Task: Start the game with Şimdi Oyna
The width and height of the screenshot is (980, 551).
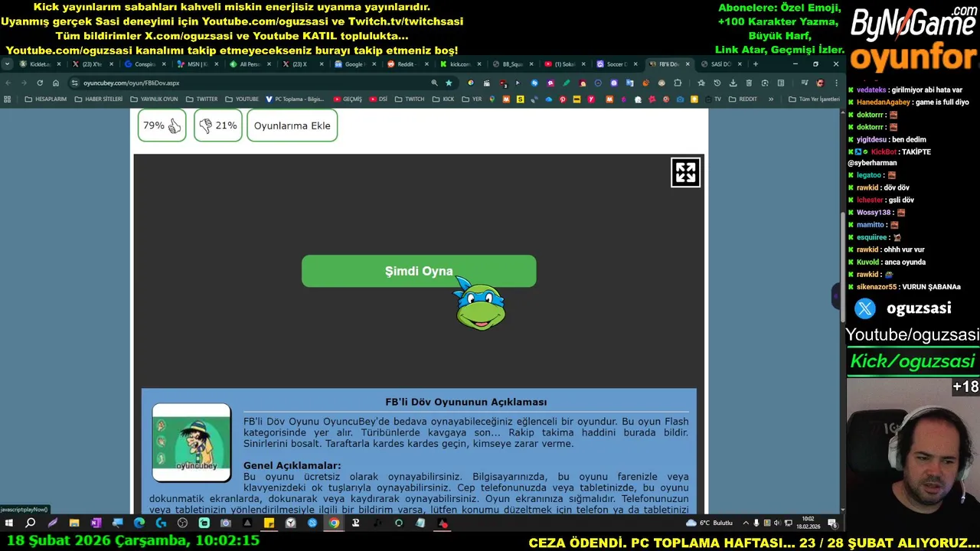Action: click(419, 271)
